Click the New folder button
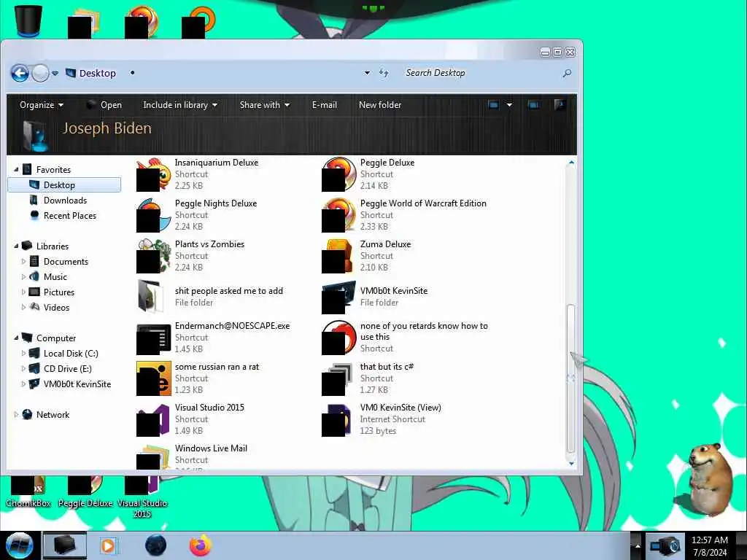The image size is (747, 560). pyautogui.click(x=379, y=105)
